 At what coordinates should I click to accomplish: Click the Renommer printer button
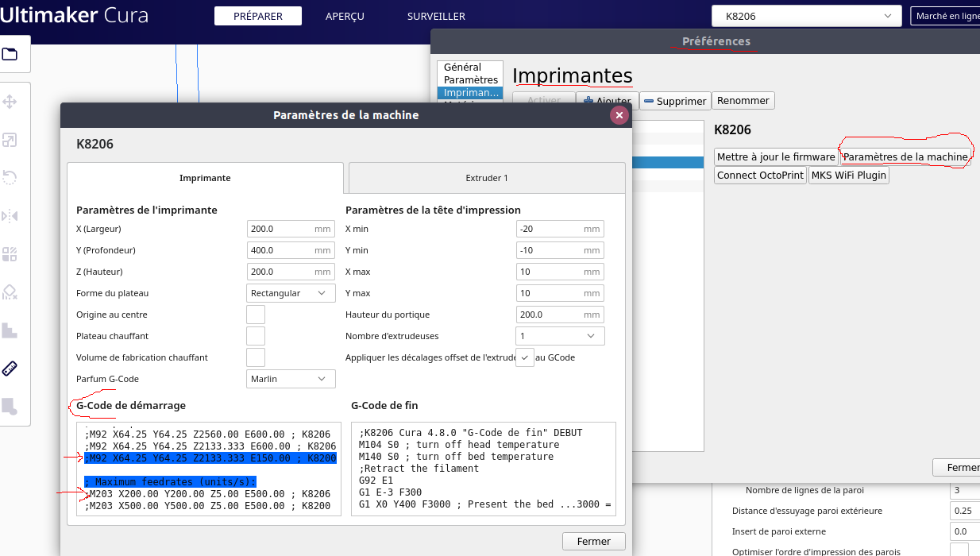pos(743,101)
